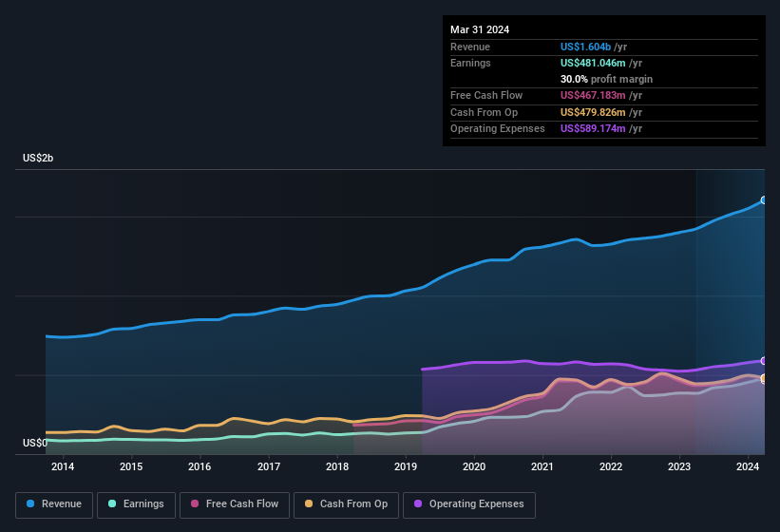The width and height of the screenshot is (780, 532).
Task: Click the 2020 x-axis label
Action: (474, 466)
